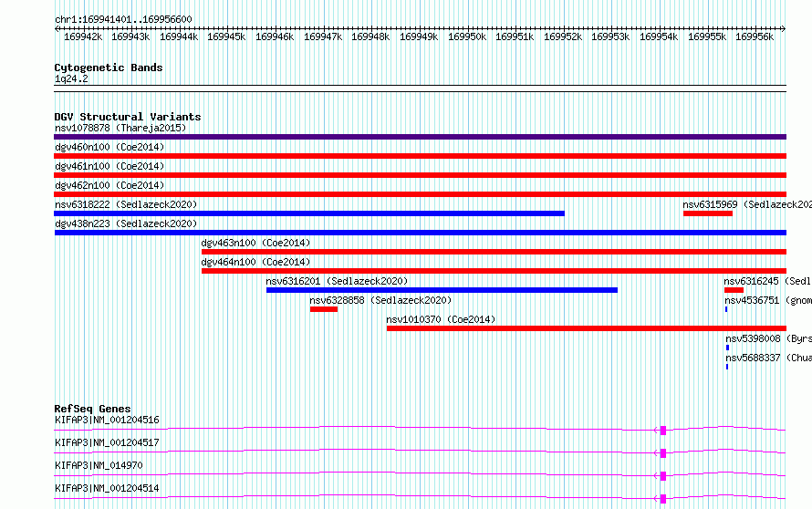812x509 pixels.
Task: Open the dgv438n223 (Sedlazeck2020) label
Action: click(126, 223)
